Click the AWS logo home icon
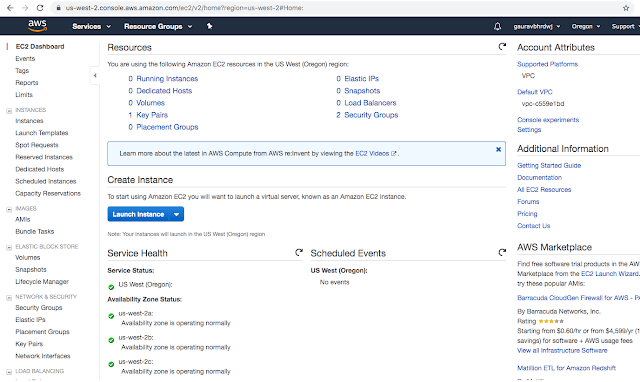 37,26
